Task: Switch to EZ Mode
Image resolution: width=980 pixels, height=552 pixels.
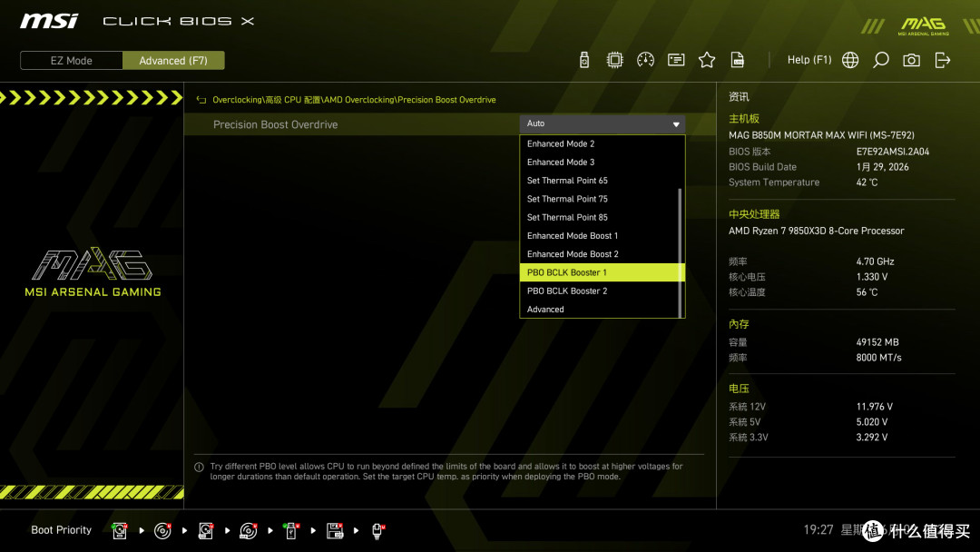Action: 72,61
